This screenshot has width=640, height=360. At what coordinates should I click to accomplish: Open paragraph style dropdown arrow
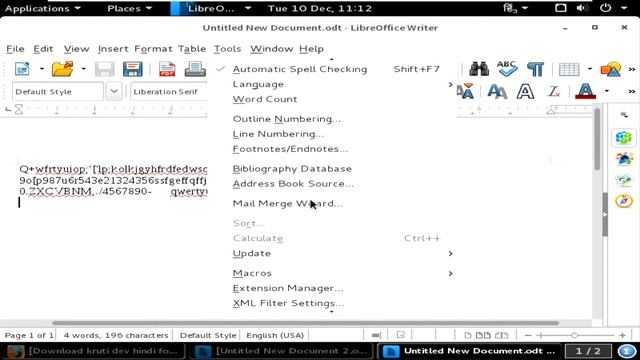coord(114,91)
